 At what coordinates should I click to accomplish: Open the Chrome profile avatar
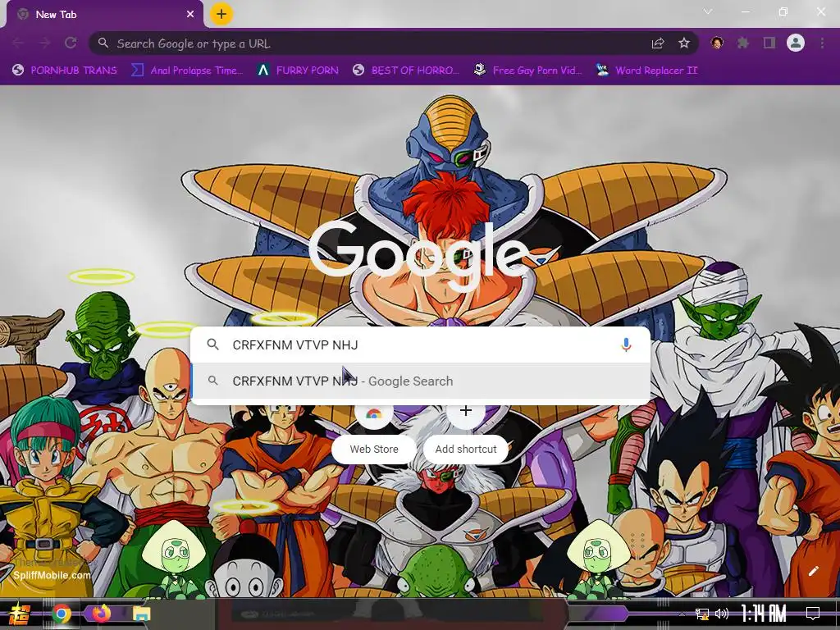(796, 43)
